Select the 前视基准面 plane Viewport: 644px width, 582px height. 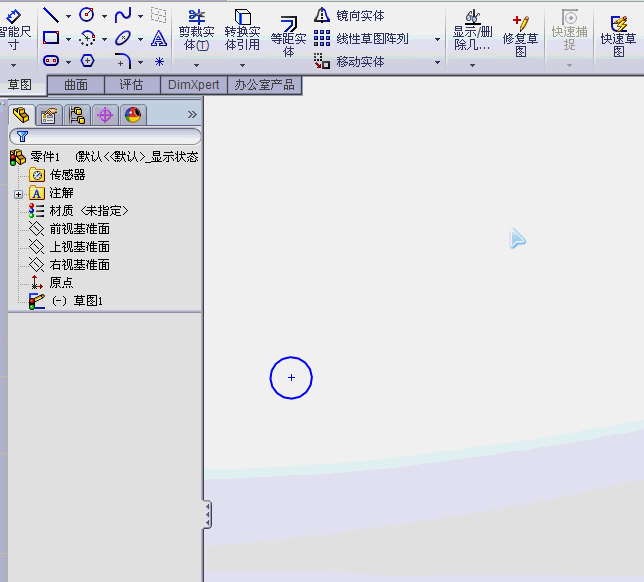tap(69, 229)
